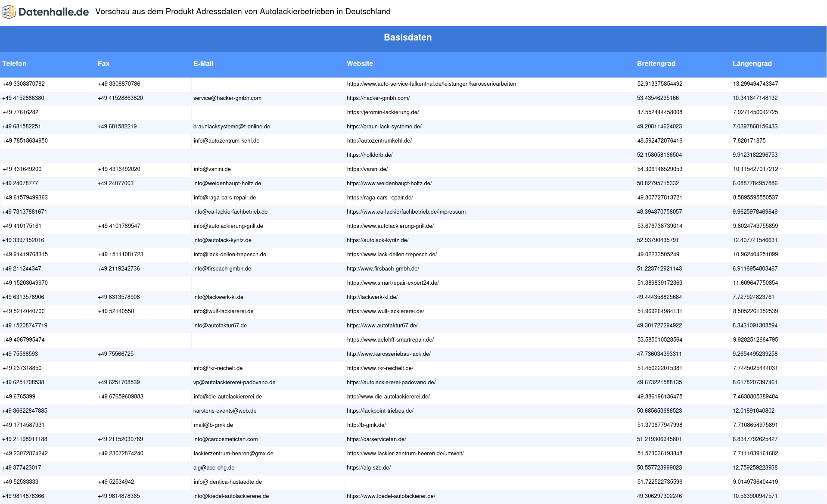This screenshot has width=827, height=504.
Task: Open the lackier-zentrum-heeren.de/umwelt link
Action: click(405, 454)
